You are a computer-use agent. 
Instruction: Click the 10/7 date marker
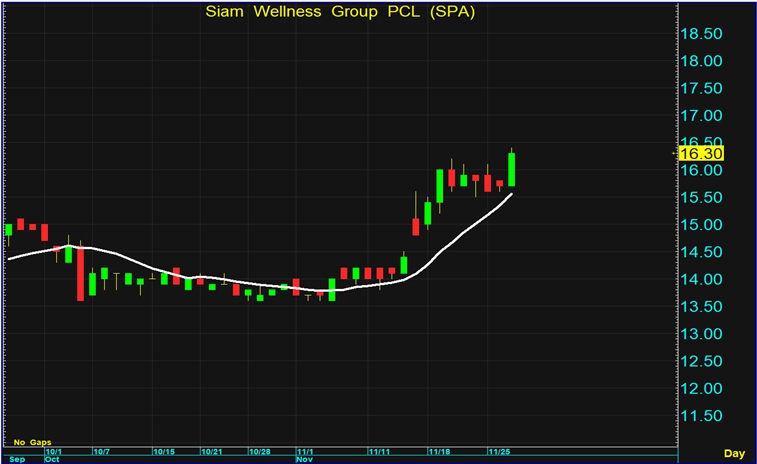(101, 452)
